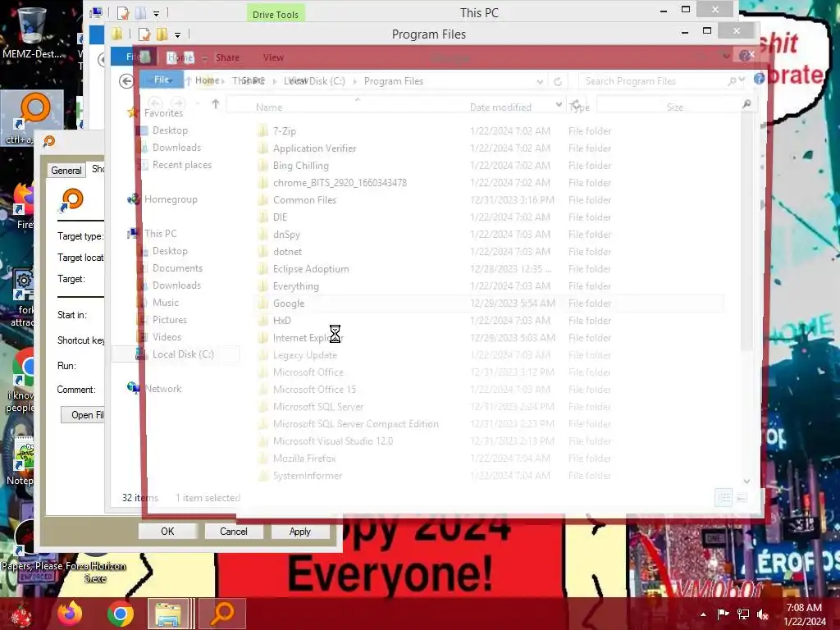Viewport: 840px width, 630px height.
Task: Click the Microsoft Visual Studio 12.0 name
Action: [x=333, y=441]
